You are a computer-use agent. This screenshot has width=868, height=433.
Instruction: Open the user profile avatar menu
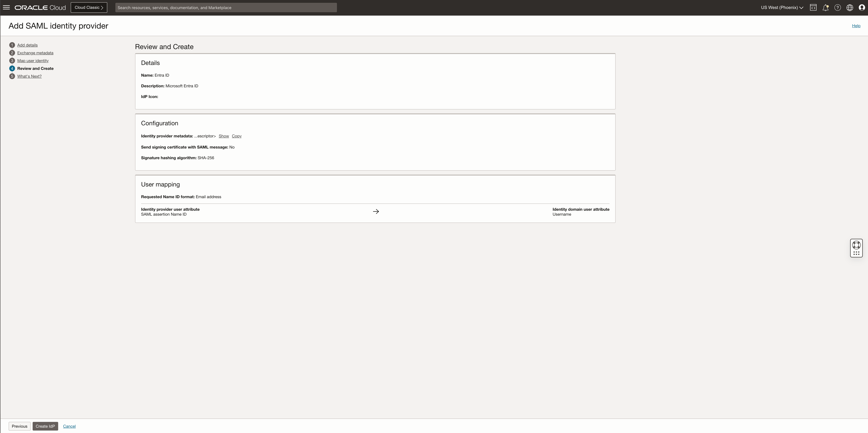tap(862, 7)
